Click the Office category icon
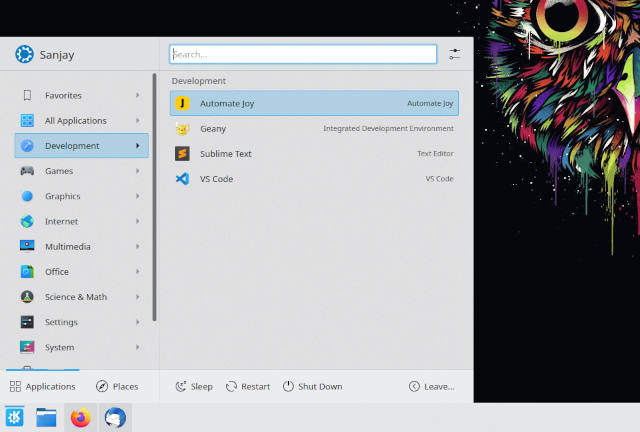Screen dimensions: 640x432 tap(27, 272)
